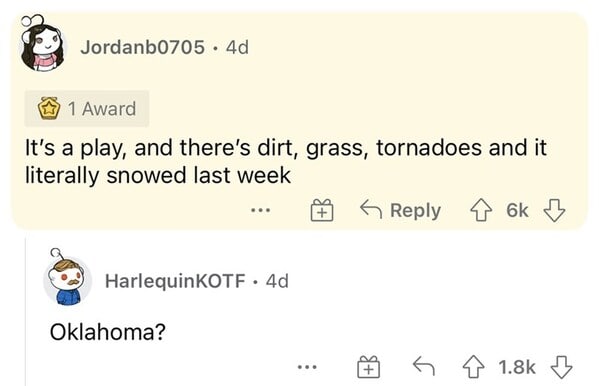The width and height of the screenshot is (599, 386).
Task: Open Jordanb0705's avatar profile picture
Action: point(43,45)
